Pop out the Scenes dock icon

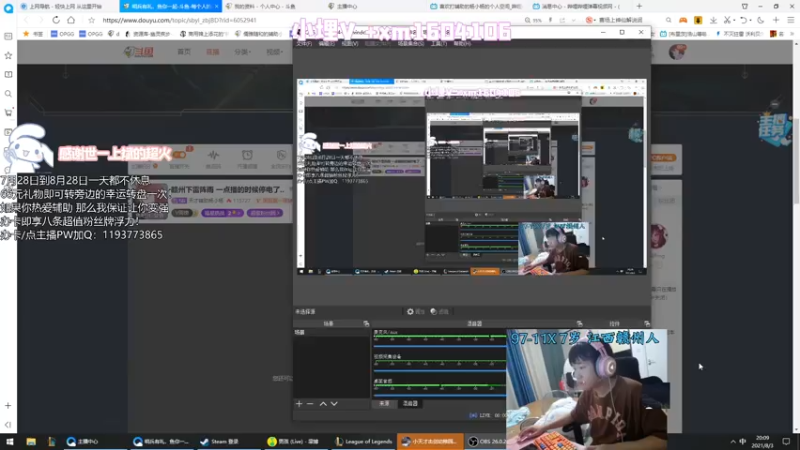click(366, 323)
